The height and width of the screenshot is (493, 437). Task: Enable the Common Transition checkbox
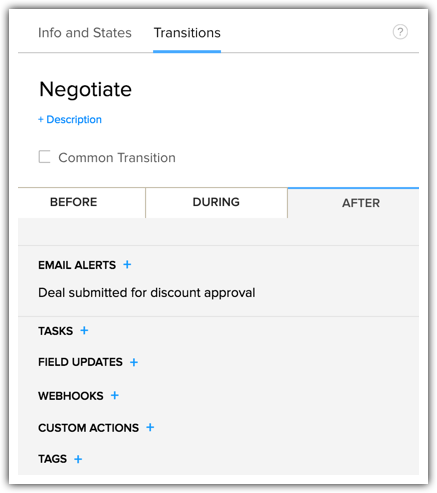pyautogui.click(x=44, y=157)
